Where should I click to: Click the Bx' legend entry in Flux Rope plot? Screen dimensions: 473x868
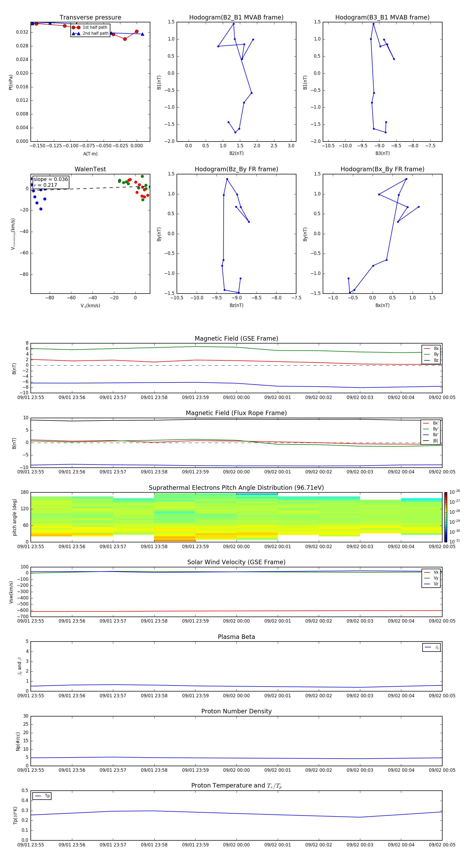[x=431, y=423]
